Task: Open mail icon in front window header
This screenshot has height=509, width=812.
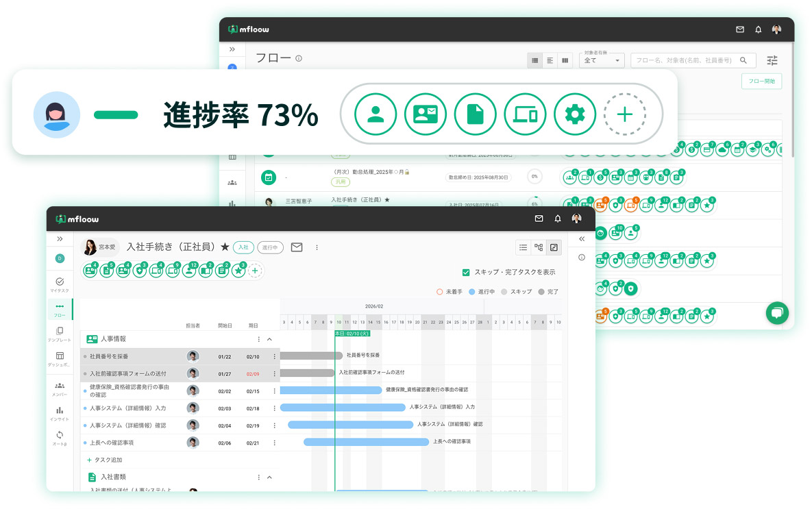Action: [539, 219]
